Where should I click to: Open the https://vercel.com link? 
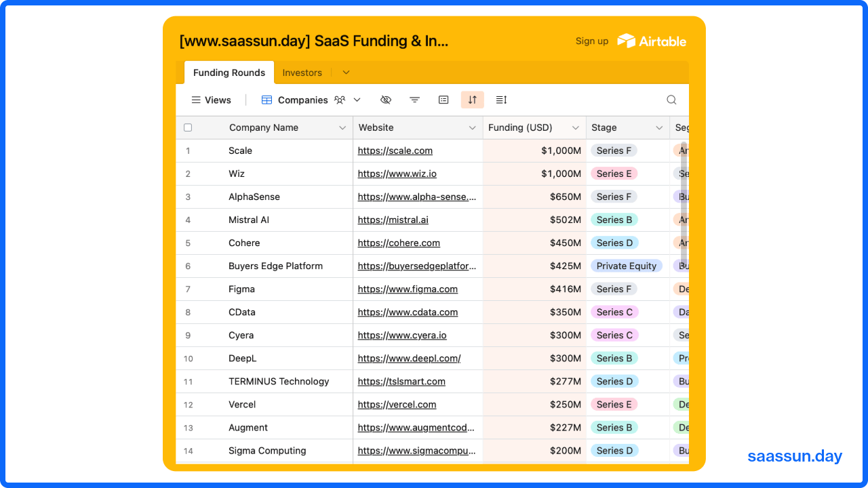pos(397,404)
